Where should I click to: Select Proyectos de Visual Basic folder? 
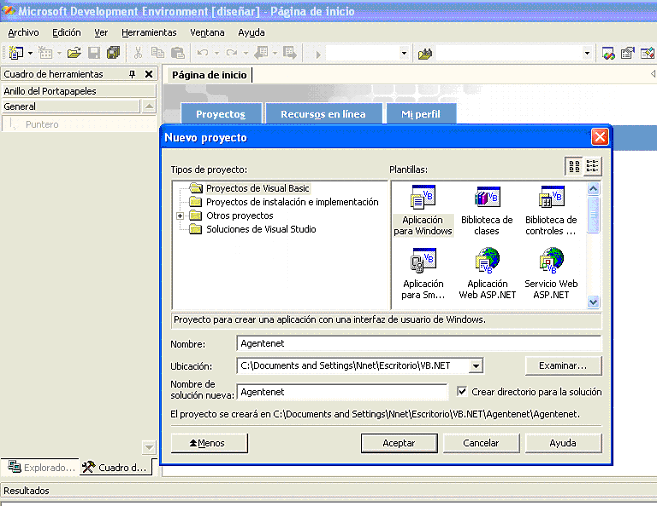[x=258, y=189]
